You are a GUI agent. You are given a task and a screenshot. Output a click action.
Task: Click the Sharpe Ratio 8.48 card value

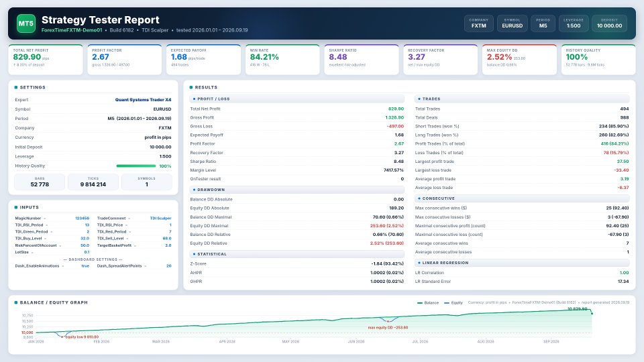tap(337, 57)
